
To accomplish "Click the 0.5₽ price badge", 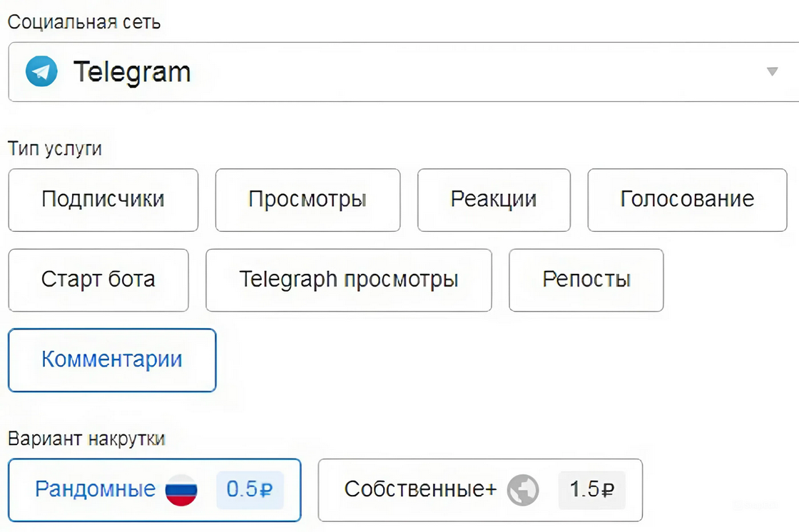I will coord(249,490).
